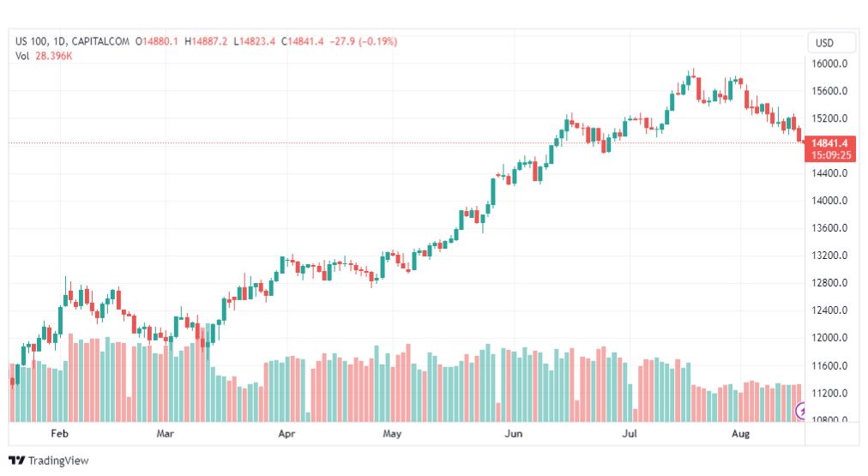Screen dimensions: 868x476
Task: Click the TradingView text at bottom left
Action: pyautogui.click(x=58, y=461)
